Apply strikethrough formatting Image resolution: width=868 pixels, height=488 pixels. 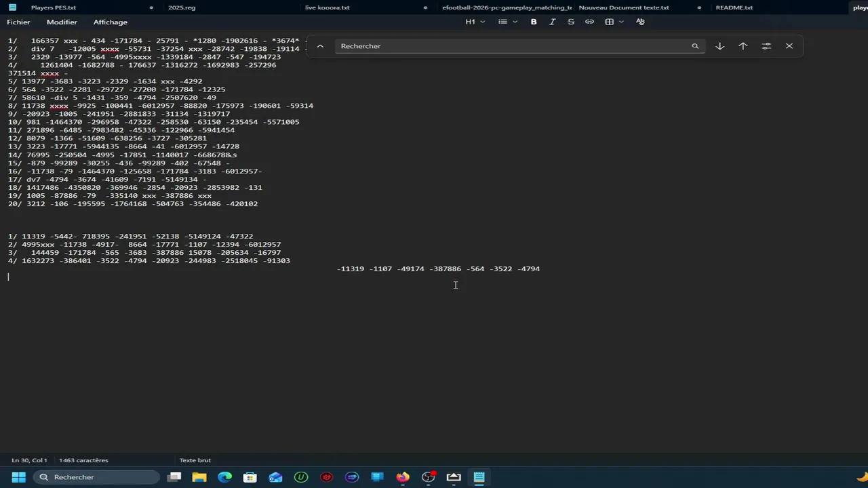[571, 22]
